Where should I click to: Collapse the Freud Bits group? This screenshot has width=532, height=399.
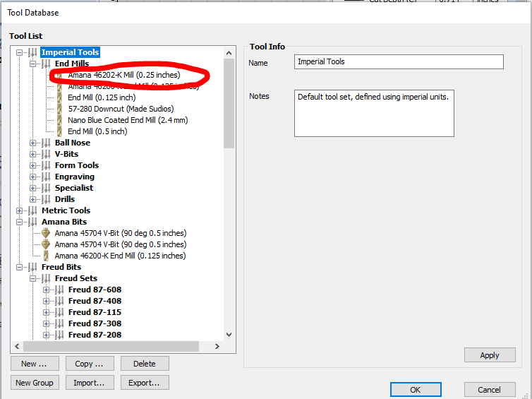click(19, 267)
